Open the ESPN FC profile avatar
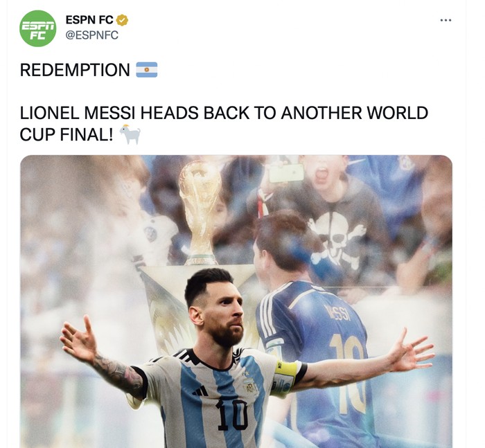 [37, 28]
